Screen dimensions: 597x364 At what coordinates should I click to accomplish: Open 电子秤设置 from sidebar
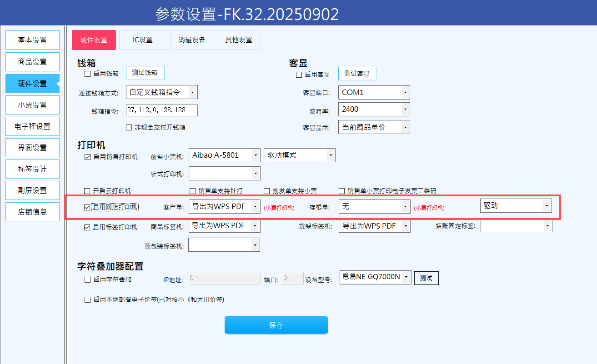[32, 126]
